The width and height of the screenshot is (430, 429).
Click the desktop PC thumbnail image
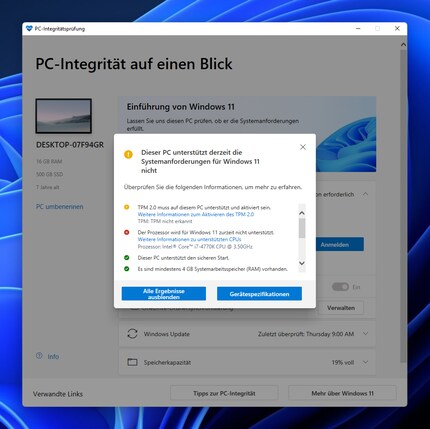[x=64, y=116]
